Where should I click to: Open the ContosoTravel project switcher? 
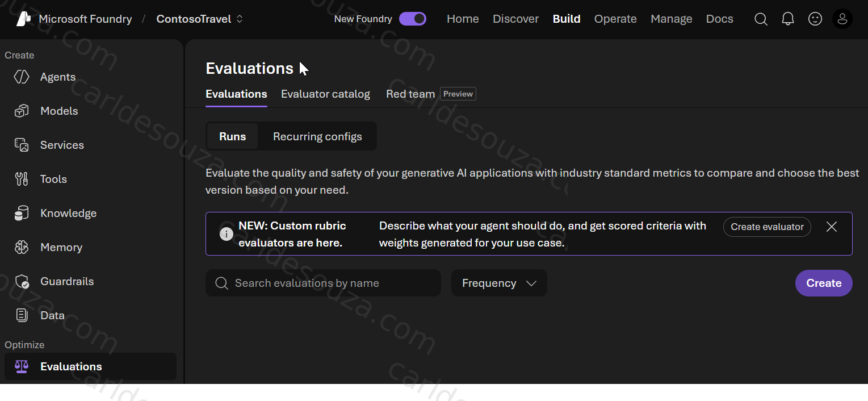200,19
